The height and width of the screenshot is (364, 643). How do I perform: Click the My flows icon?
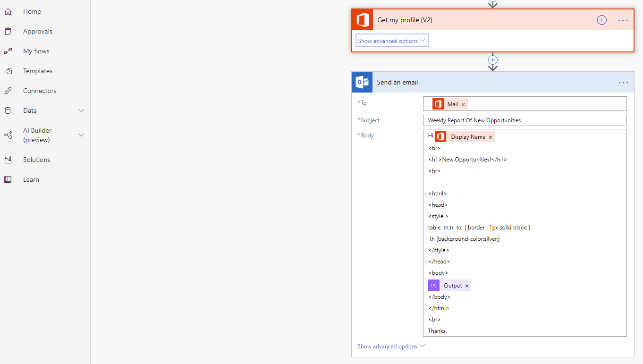8,51
